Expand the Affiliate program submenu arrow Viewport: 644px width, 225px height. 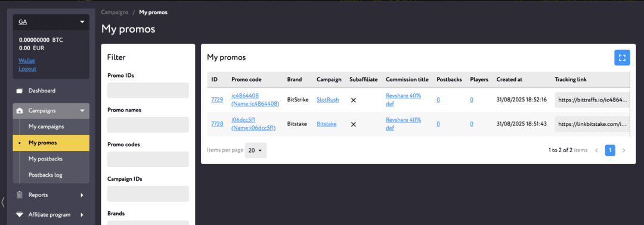coord(82,214)
